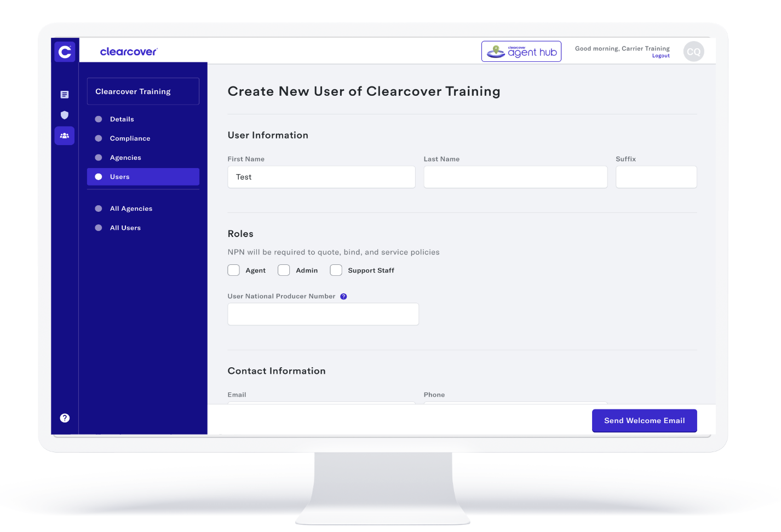
Task: Open the Details section
Action: [122, 119]
